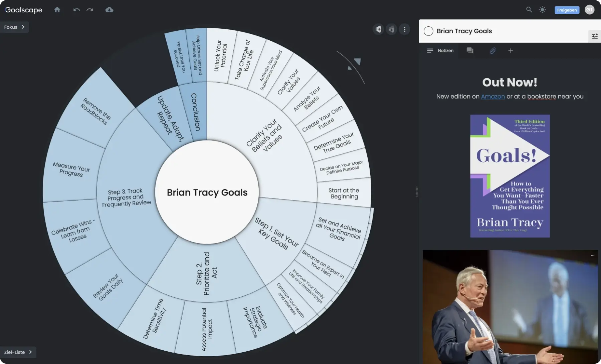This screenshot has height=364, width=601.
Task: Open the GT user avatar menu
Action: tap(589, 10)
